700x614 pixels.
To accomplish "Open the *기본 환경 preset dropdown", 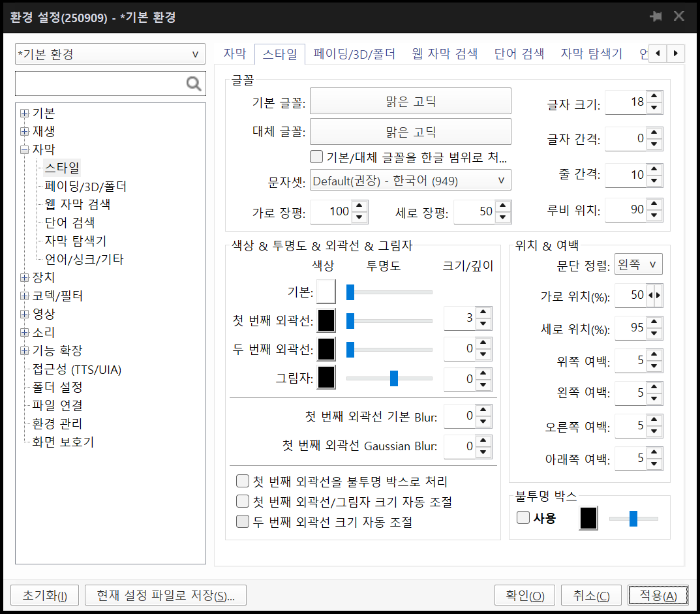I will click(110, 54).
